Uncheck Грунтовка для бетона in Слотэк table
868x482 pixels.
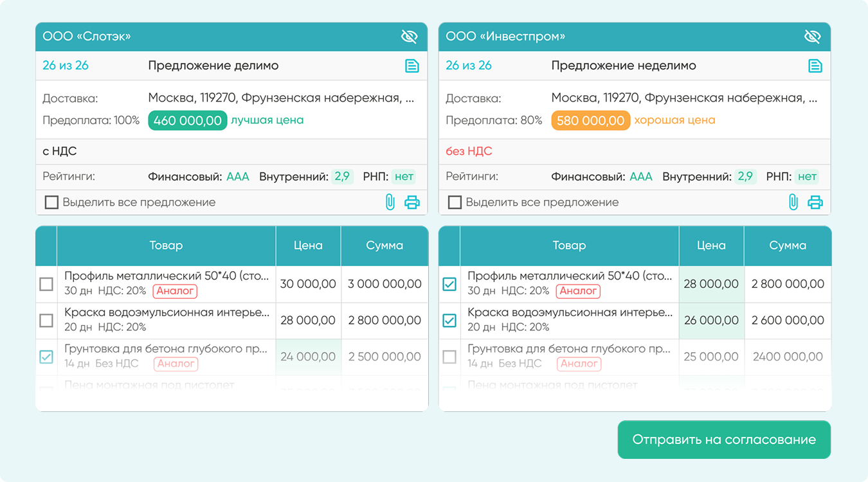(x=46, y=357)
